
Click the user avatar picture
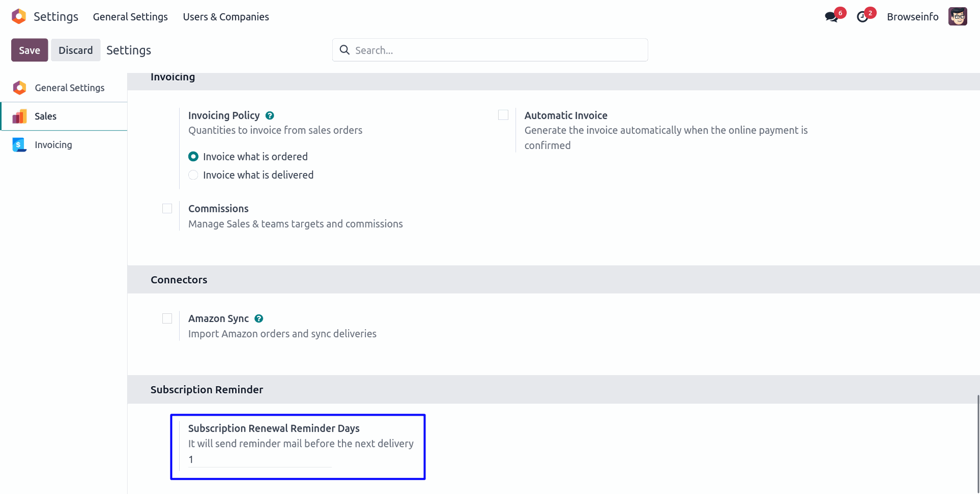[x=958, y=16]
